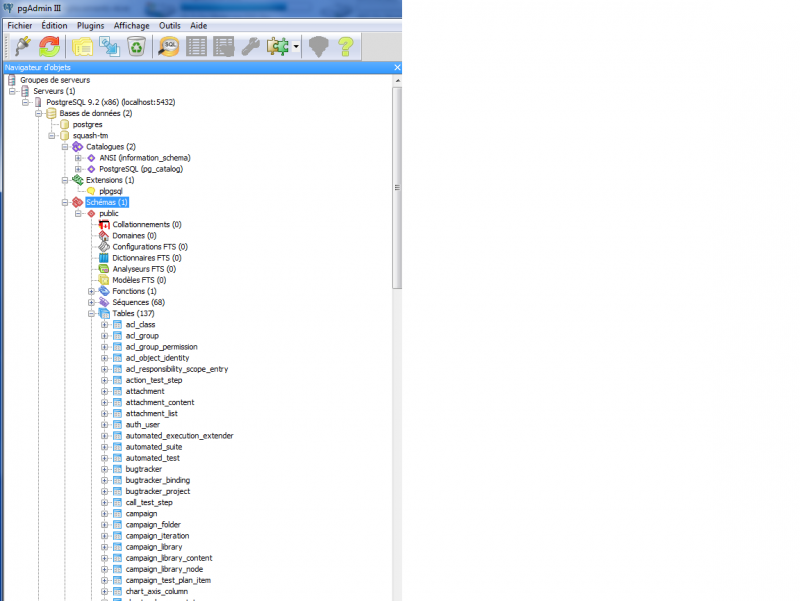The image size is (800, 601).
Task: Expand the acl_group table
Action: [x=105, y=336]
